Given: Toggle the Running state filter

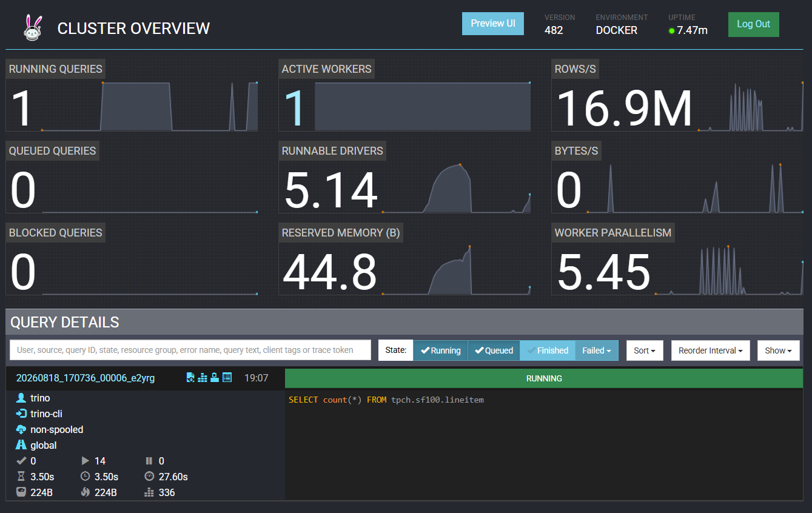Looking at the screenshot, I should [x=441, y=350].
